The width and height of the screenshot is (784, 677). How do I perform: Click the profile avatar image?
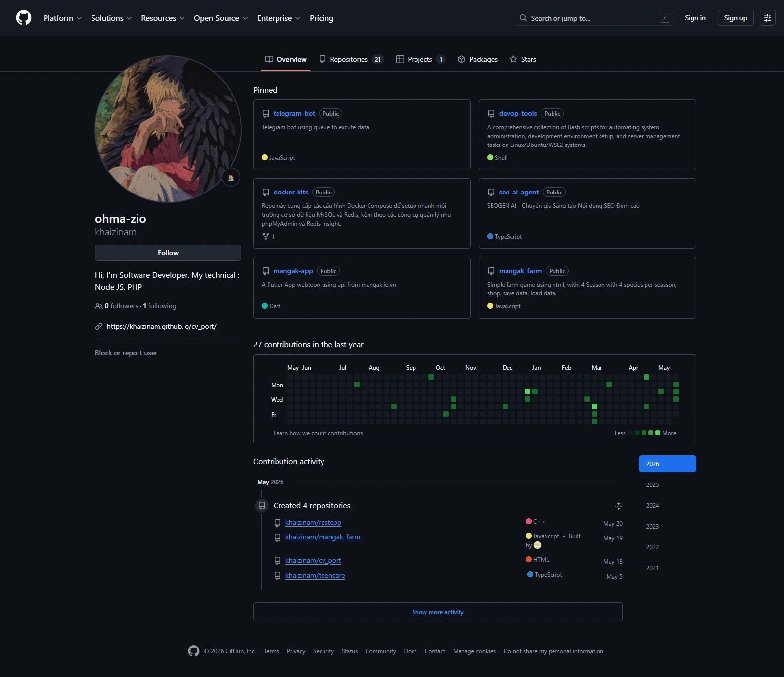pos(168,129)
